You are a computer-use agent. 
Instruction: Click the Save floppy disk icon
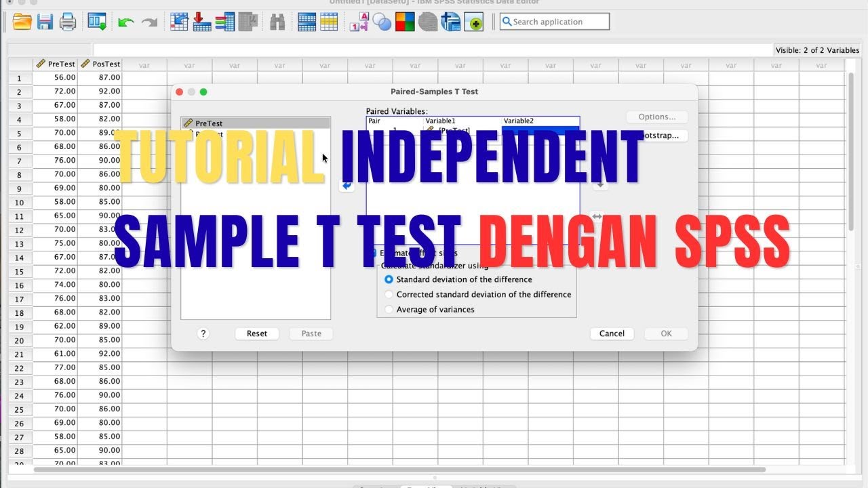point(45,22)
